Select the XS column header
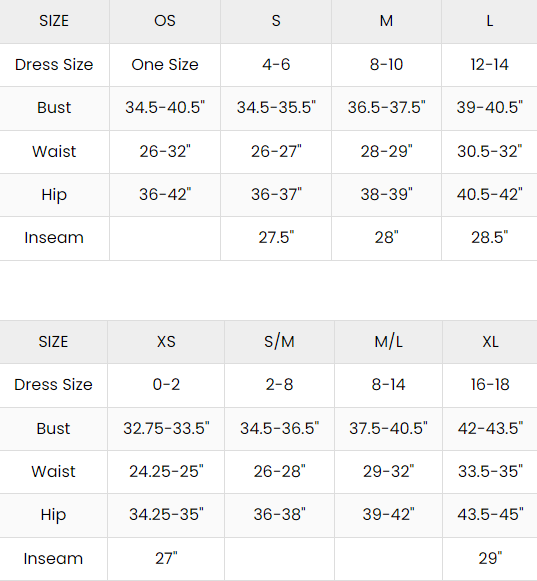This screenshot has width=537, height=581. pyautogui.click(x=166, y=342)
